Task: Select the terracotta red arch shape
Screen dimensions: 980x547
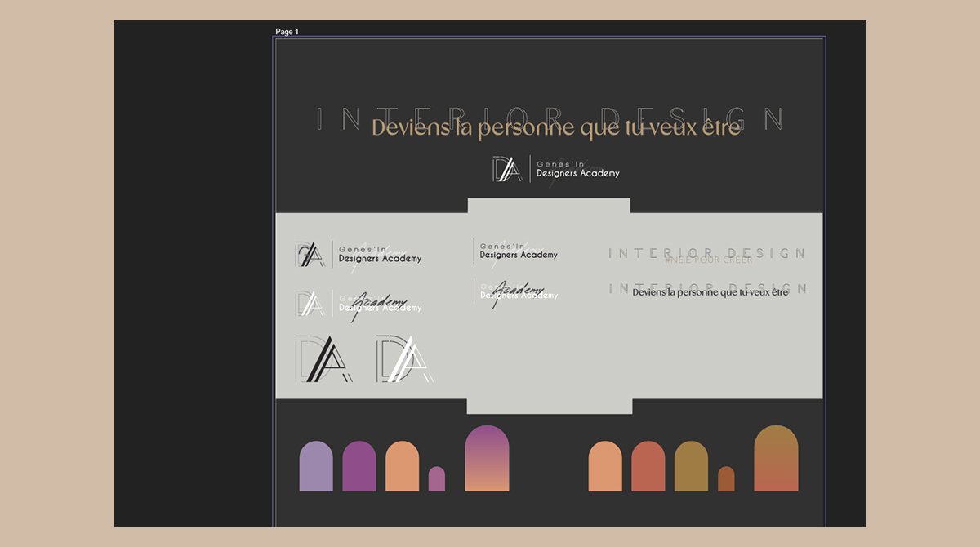Action: [648, 466]
